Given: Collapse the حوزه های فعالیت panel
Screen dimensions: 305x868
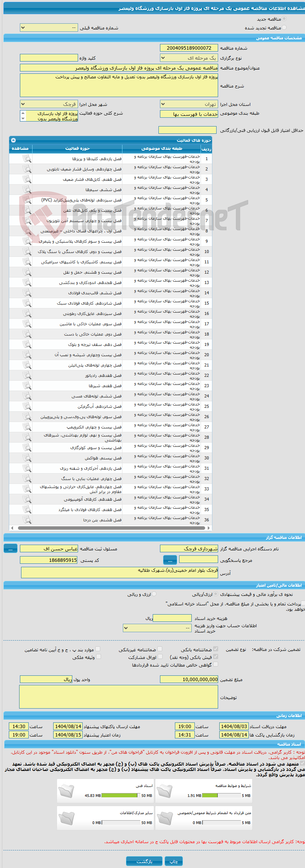Looking at the screenshot, I should pyautogui.click(x=13, y=140).
